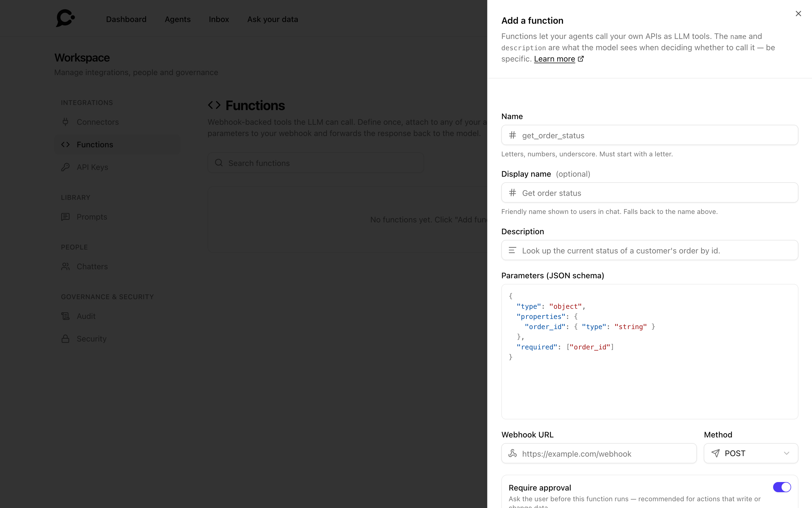Image resolution: width=812 pixels, height=508 pixels.
Task: Close the Add a function panel
Action: 798,14
